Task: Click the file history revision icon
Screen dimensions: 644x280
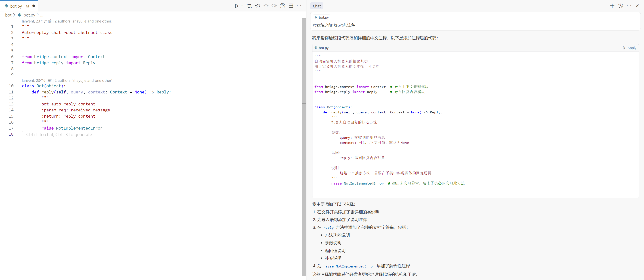Action: [x=258, y=6]
